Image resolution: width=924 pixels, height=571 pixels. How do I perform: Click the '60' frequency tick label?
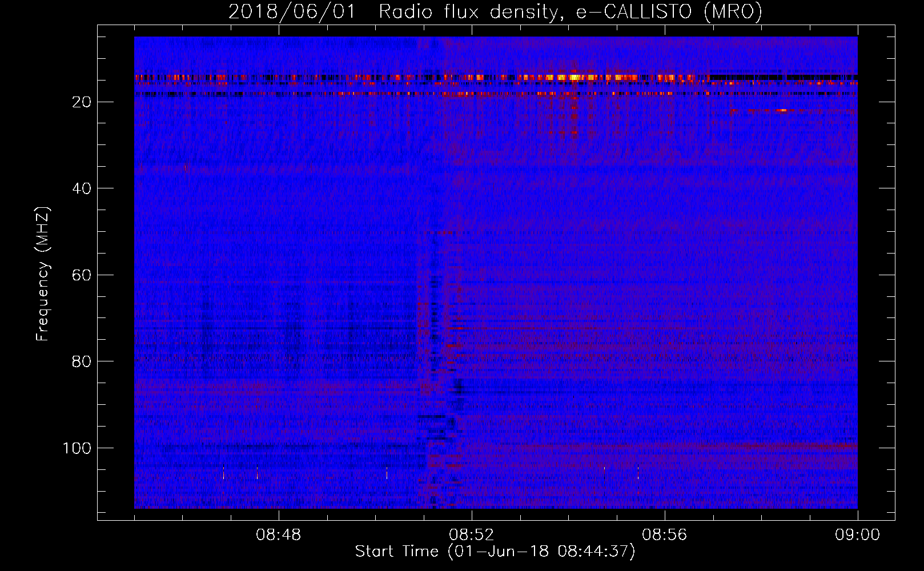point(82,275)
